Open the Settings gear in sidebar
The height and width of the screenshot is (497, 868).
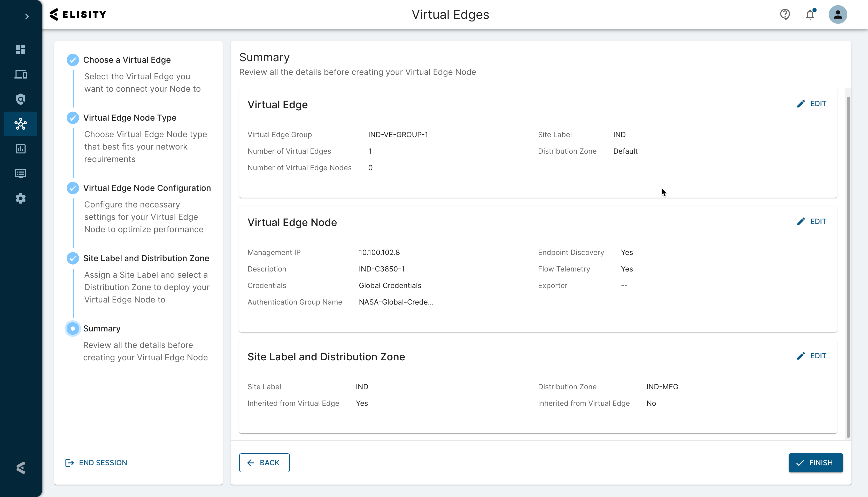[20, 198]
